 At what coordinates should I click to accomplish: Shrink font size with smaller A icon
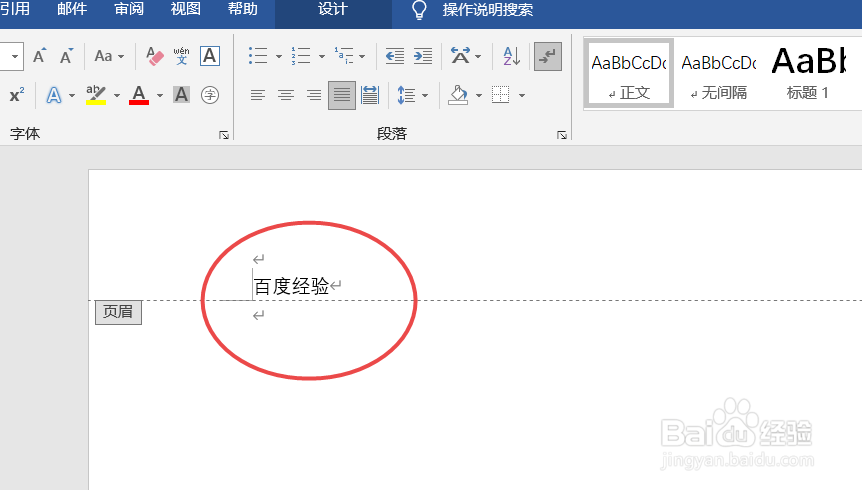[x=66, y=56]
